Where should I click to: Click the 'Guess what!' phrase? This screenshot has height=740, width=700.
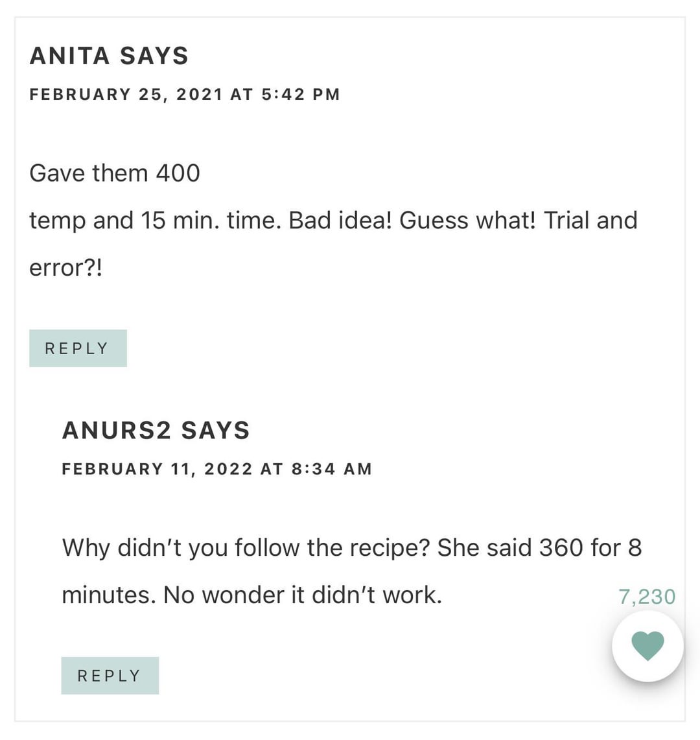(468, 221)
